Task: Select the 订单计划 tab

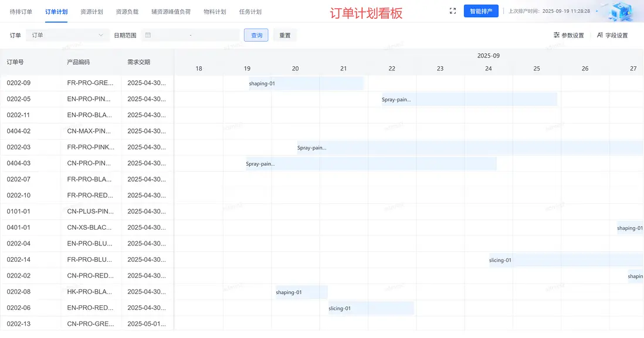Action: [56, 12]
